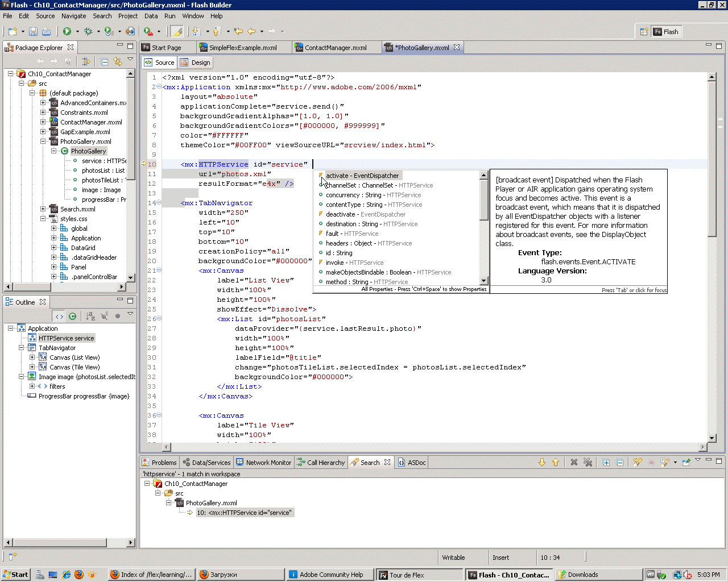Toggle Link with Editor in Package Explorer
The image size is (728, 582).
[x=118, y=61]
